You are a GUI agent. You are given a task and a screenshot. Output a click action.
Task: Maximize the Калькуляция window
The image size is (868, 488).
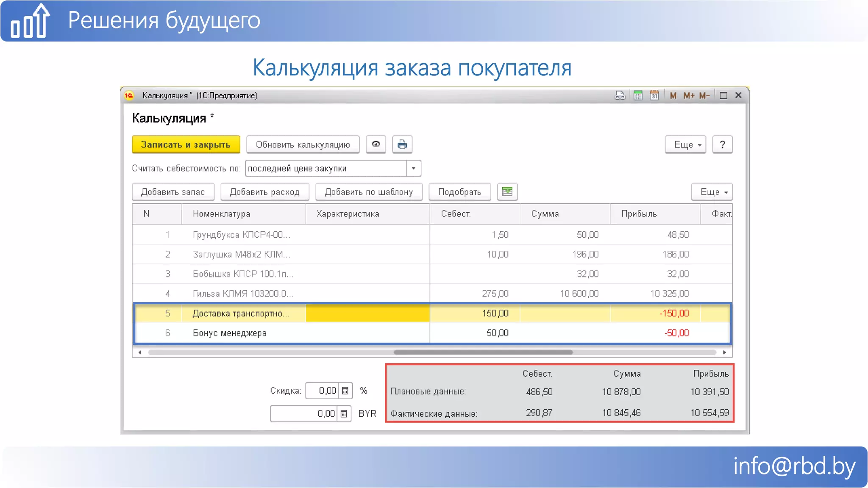pyautogui.click(x=723, y=95)
